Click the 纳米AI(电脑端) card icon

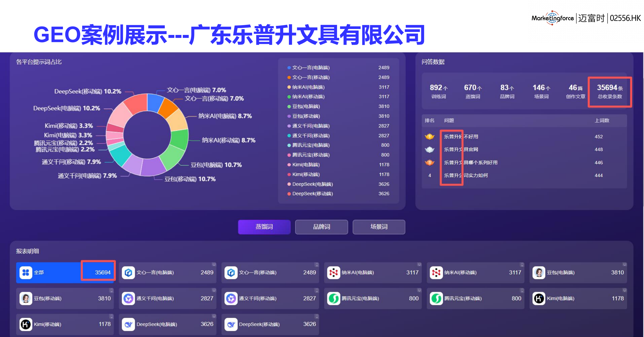click(333, 272)
